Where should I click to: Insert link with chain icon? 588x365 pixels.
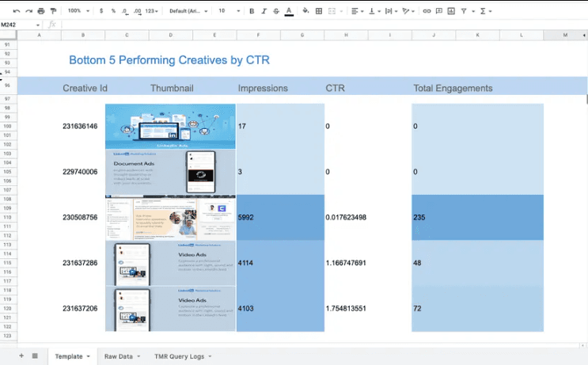click(427, 11)
